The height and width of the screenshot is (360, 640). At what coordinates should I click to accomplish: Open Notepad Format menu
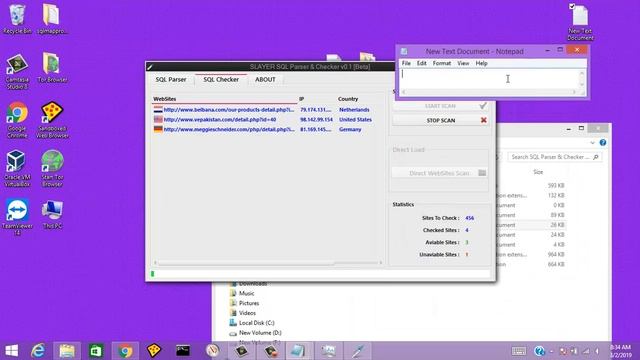[x=442, y=63]
